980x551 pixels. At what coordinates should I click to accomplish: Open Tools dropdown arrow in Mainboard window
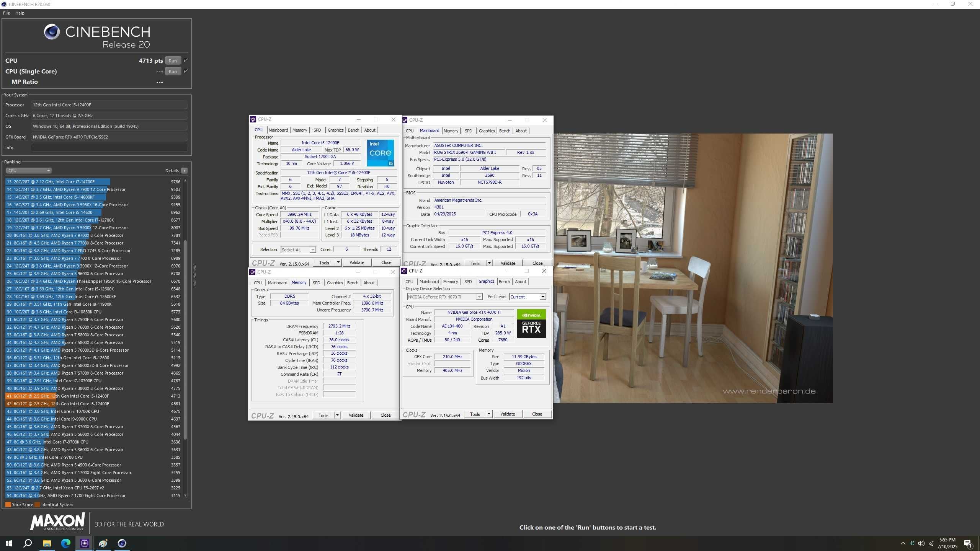point(489,263)
